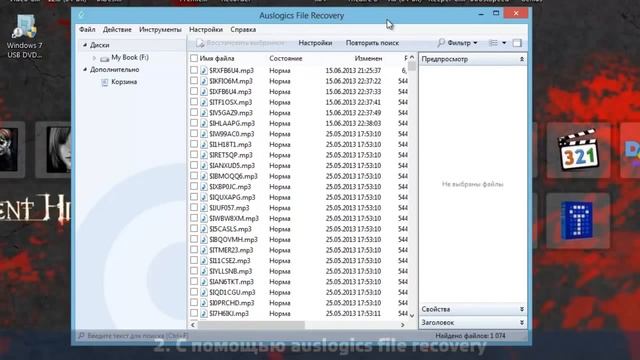This screenshot has width=640, height=360.
Task: Sort by Состояние column header
Action: tap(286, 58)
